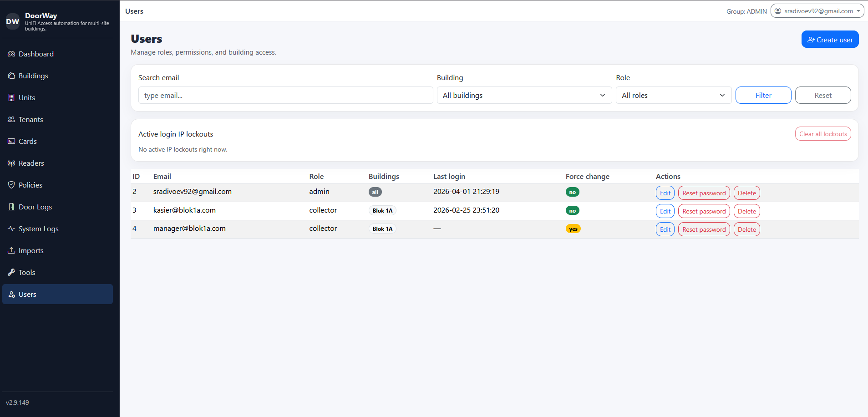
Task: Click the Cards icon in sidebar
Action: 11,141
